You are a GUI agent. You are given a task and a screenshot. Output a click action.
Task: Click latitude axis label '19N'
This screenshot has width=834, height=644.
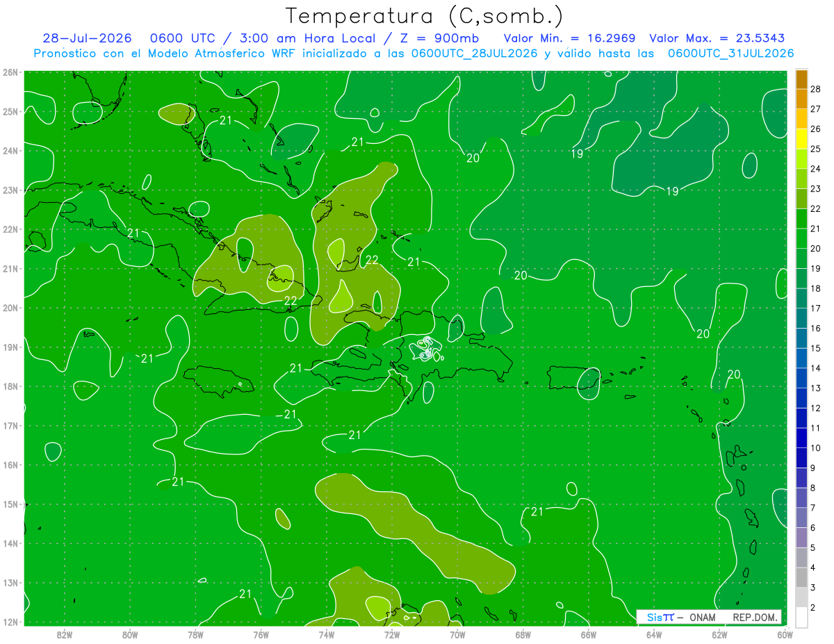pyautogui.click(x=10, y=347)
